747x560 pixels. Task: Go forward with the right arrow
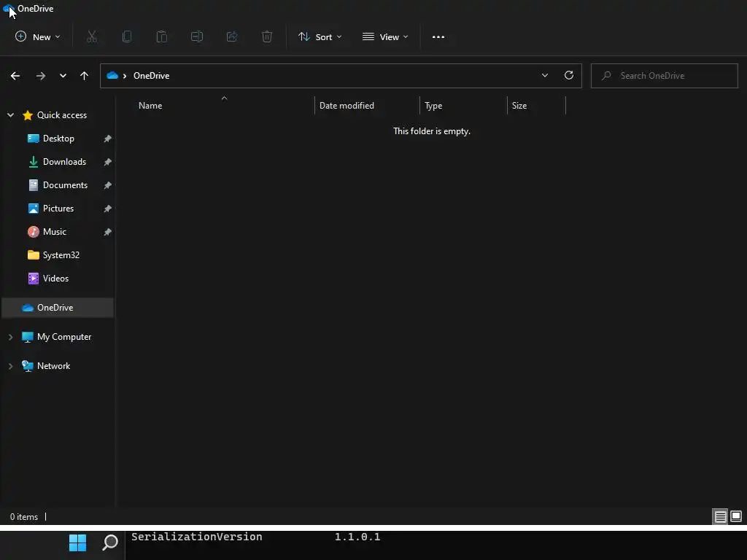pyautogui.click(x=41, y=76)
